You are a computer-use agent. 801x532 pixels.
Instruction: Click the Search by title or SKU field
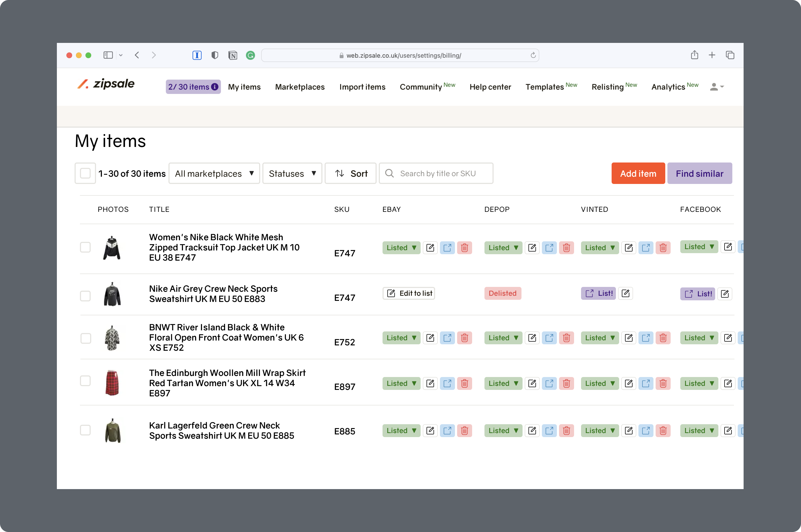click(x=438, y=173)
